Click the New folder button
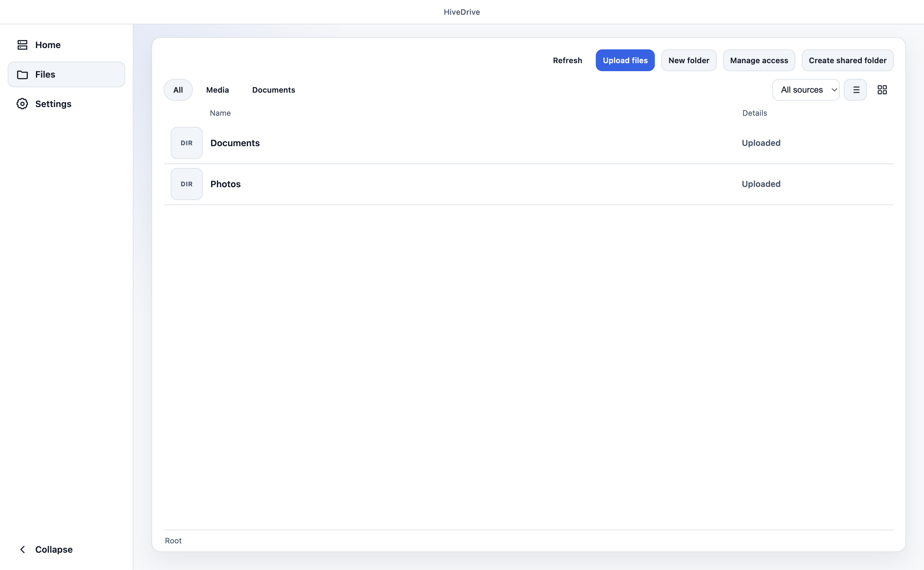 (x=689, y=60)
